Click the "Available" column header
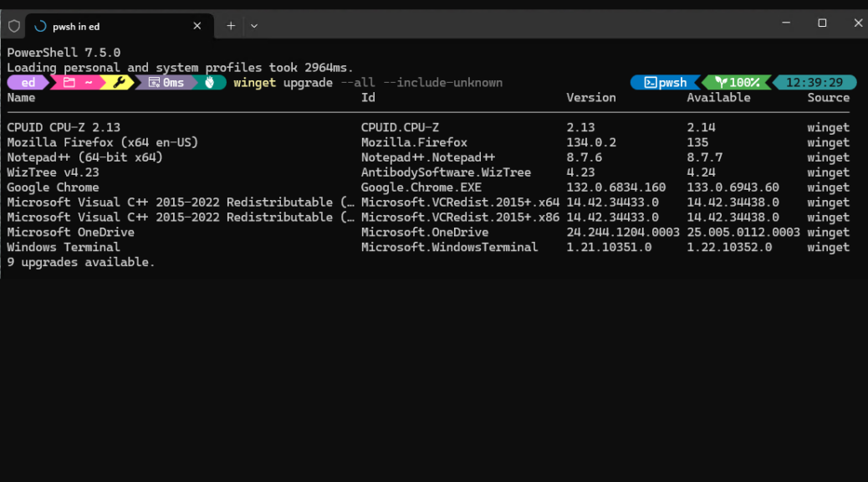 pos(718,98)
